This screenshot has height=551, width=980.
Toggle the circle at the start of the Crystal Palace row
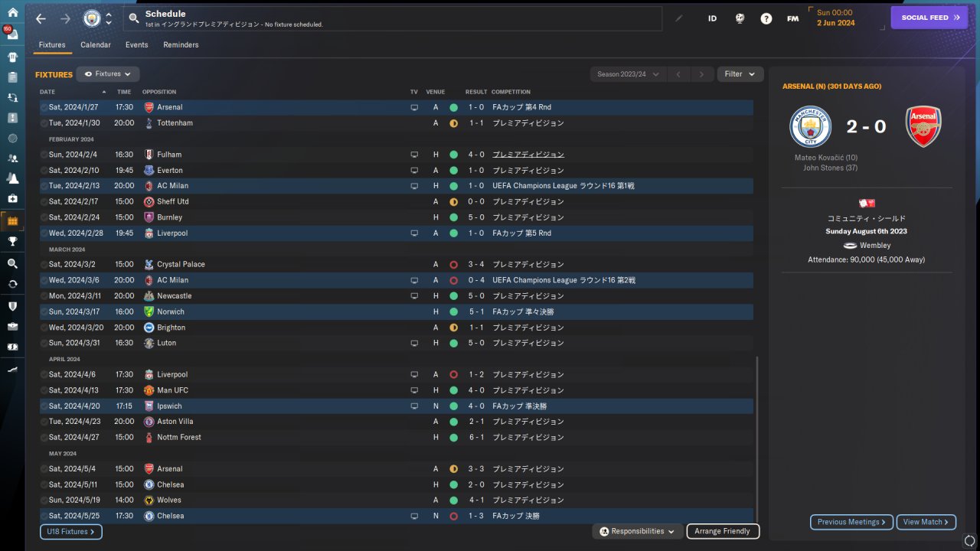44,265
